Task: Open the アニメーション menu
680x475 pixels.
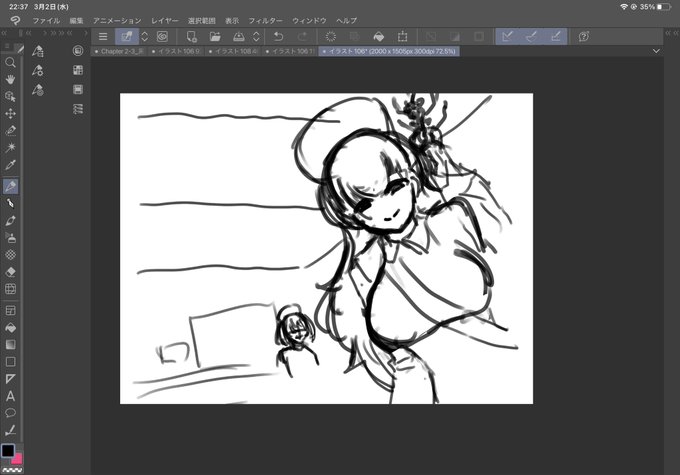Action: pos(117,20)
